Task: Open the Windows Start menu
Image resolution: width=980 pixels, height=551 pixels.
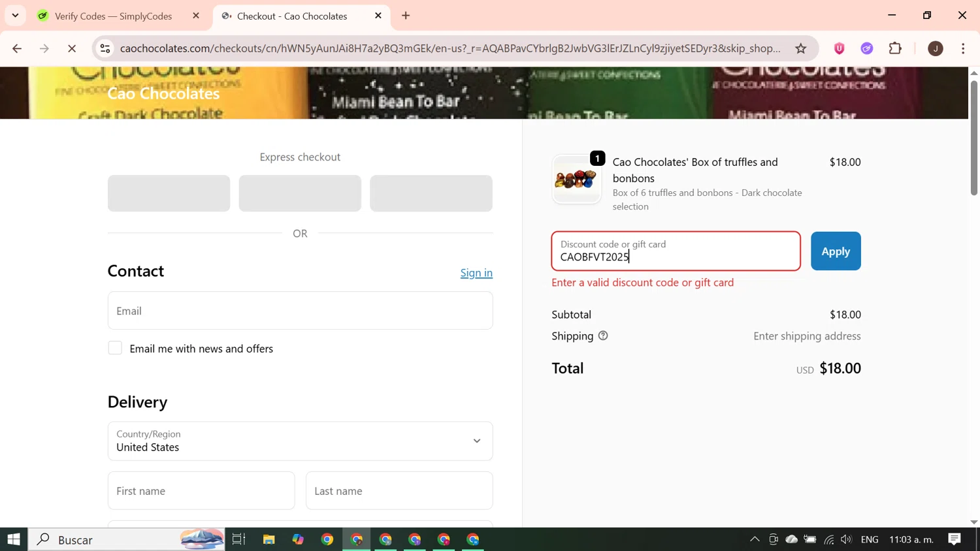Action: click(14, 539)
